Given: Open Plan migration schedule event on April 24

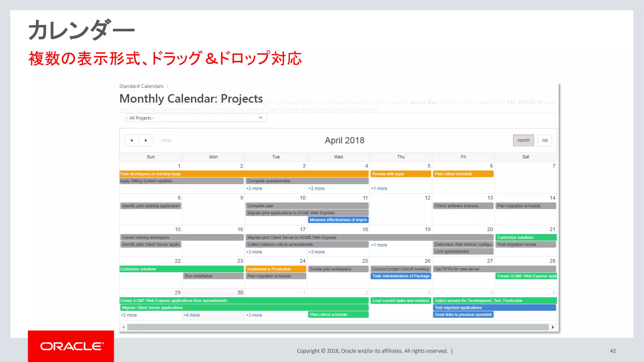Looking at the screenshot, I should (276, 276).
